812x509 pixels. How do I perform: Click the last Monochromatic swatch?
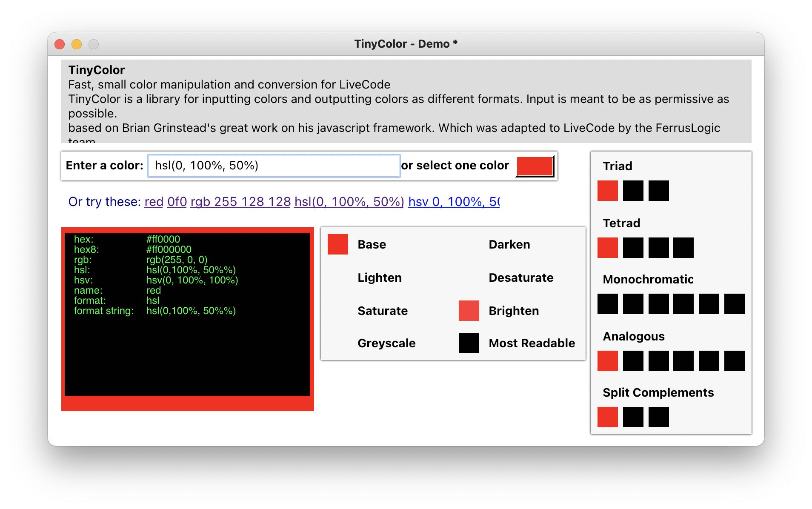pos(735,304)
